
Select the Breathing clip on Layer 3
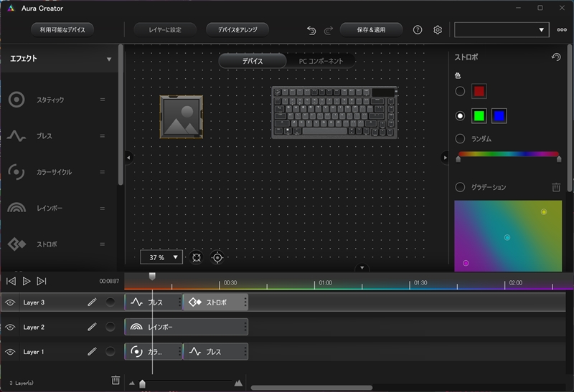[154, 302]
